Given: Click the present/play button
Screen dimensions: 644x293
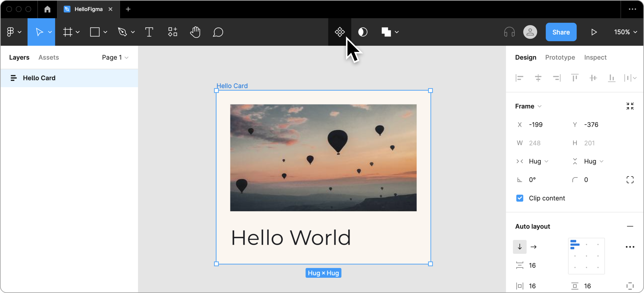Looking at the screenshot, I should click(x=593, y=32).
